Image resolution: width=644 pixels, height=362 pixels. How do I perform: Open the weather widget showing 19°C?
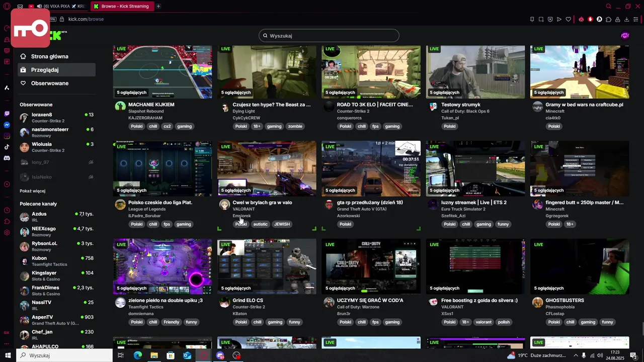tap(537, 355)
